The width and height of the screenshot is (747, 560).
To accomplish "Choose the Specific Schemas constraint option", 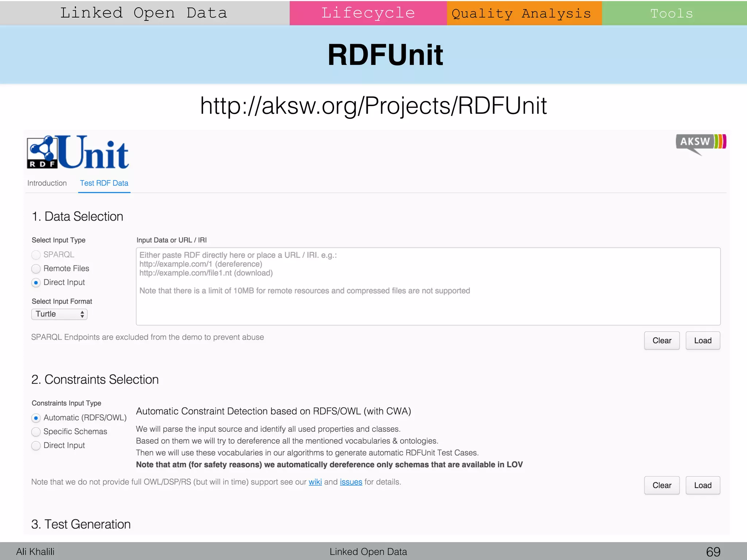I will pyautogui.click(x=36, y=432).
